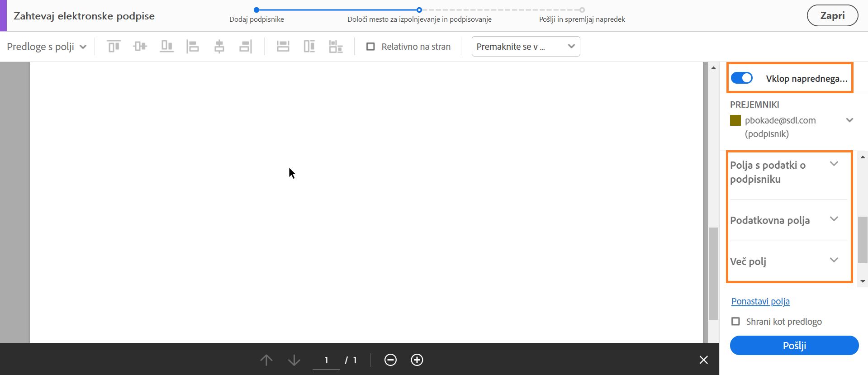868x375 pixels.
Task: Click the first progress step dot
Action: click(256, 9)
